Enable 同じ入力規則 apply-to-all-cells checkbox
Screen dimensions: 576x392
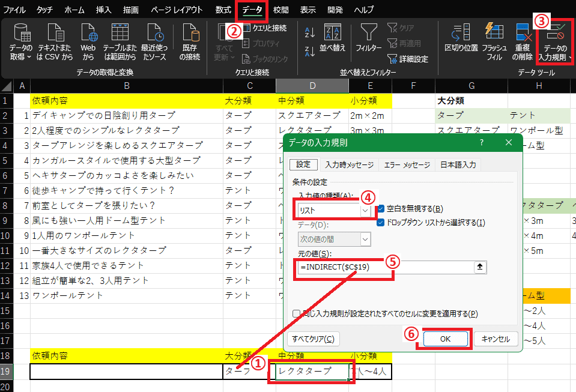296,313
